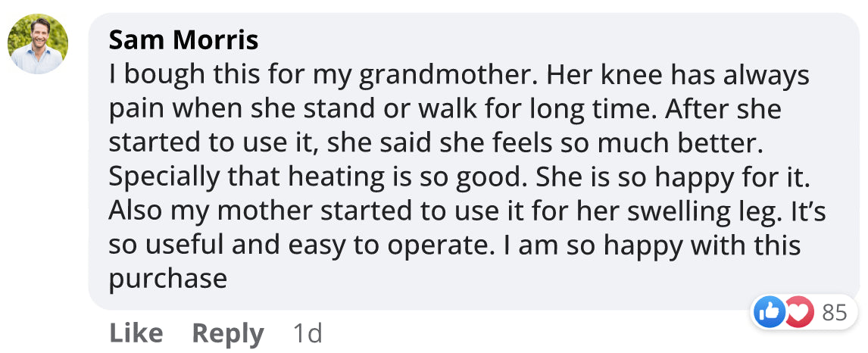Click the blue thumbs-up reaction icon

[768, 312]
